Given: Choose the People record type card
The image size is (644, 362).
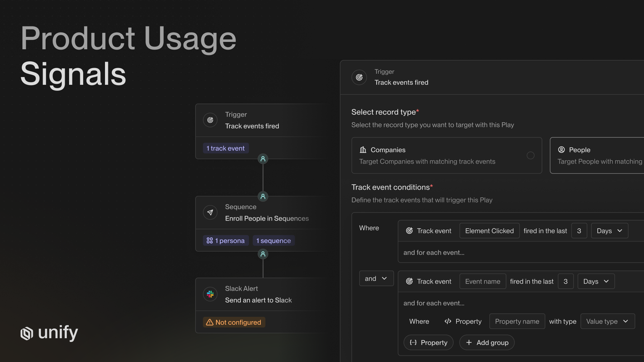Looking at the screenshot, I should pos(597,155).
